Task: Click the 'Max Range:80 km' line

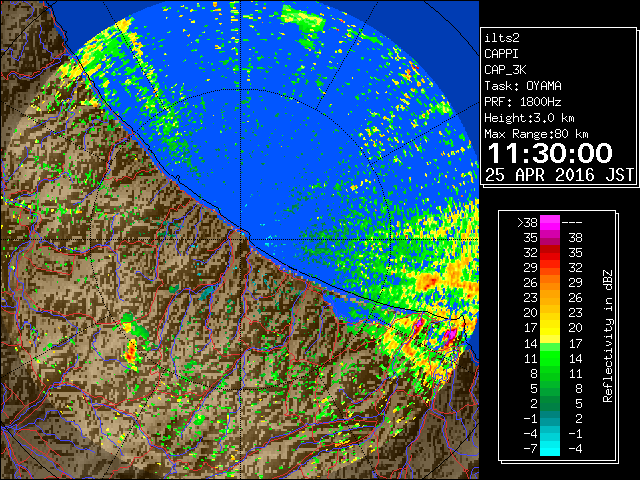Action: pyautogui.click(x=536, y=134)
